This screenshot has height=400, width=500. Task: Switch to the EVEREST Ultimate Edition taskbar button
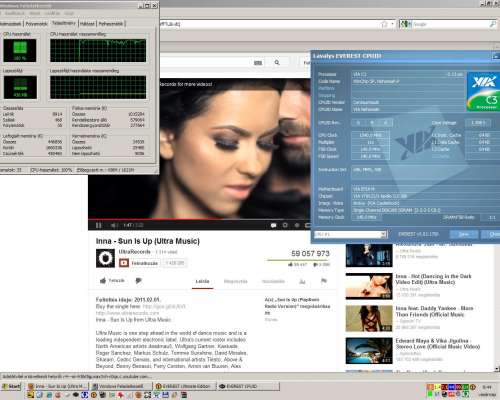185,386
